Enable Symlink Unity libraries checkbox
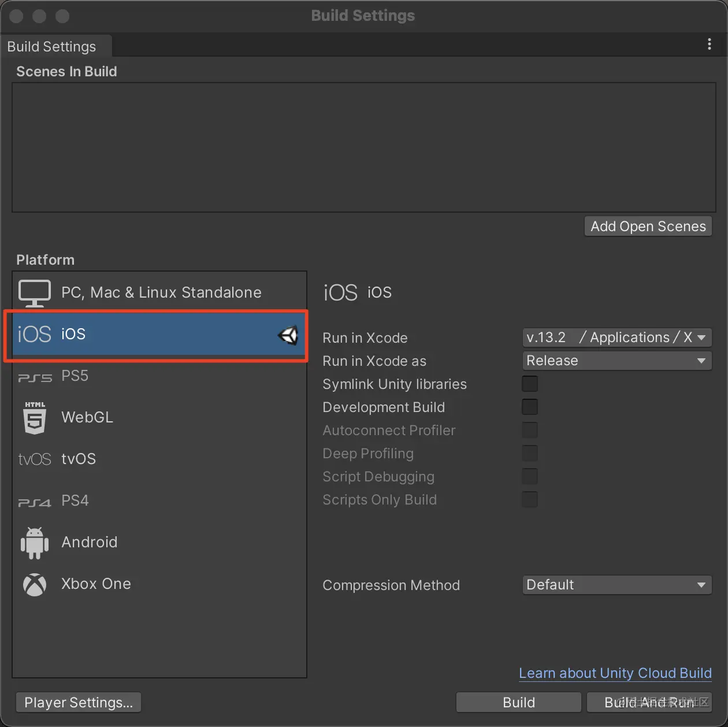 (530, 384)
